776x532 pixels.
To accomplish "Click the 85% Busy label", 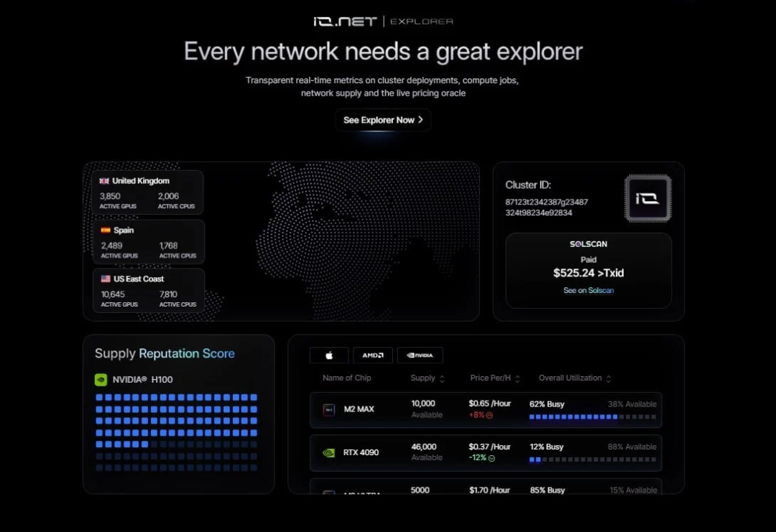I will [x=548, y=490].
